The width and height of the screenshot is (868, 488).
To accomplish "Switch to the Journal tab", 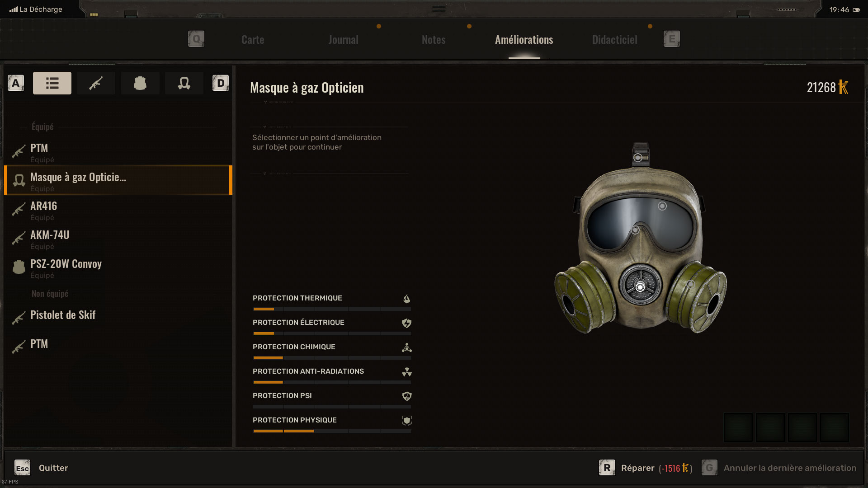I will [343, 40].
